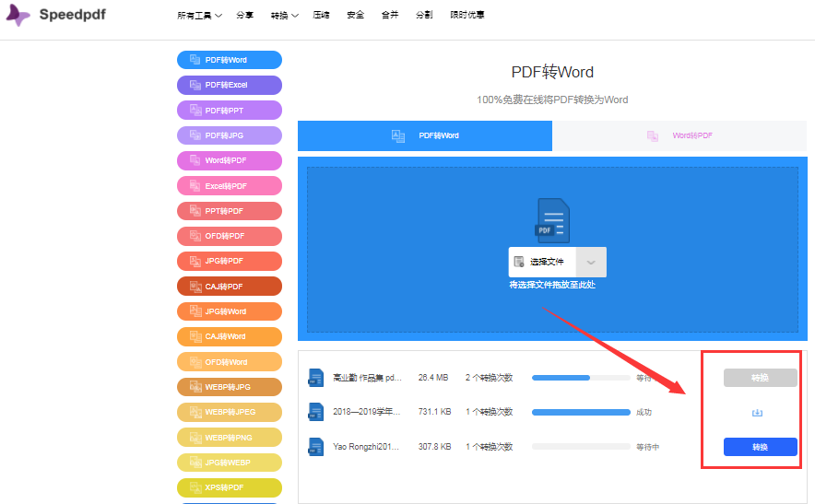Select file name 高业勤 作品集 pd...
This screenshot has width=815, height=504.
pyautogui.click(x=367, y=378)
